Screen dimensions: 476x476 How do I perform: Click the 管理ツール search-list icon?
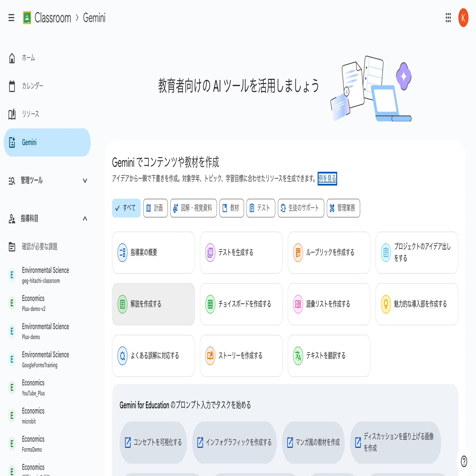(x=12, y=181)
